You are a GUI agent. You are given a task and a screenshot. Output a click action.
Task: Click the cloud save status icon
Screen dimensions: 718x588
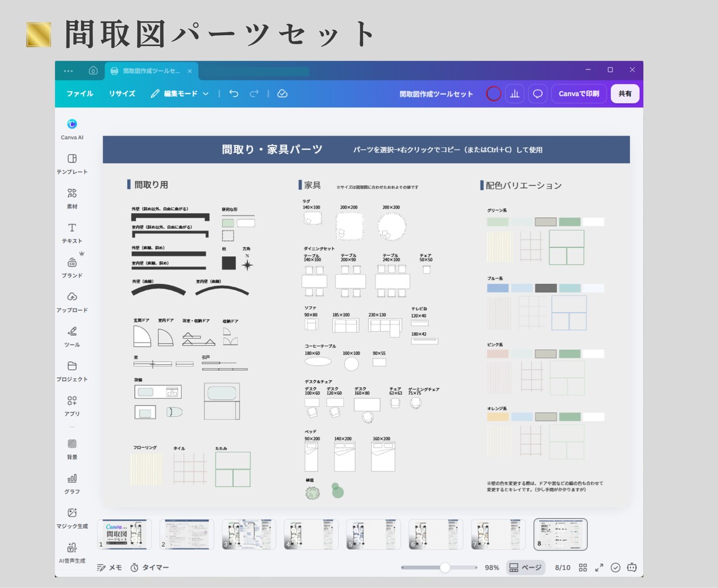[x=282, y=94]
